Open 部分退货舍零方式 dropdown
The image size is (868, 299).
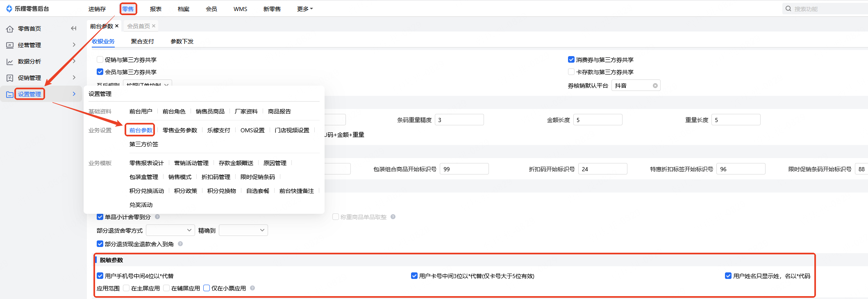170,230
